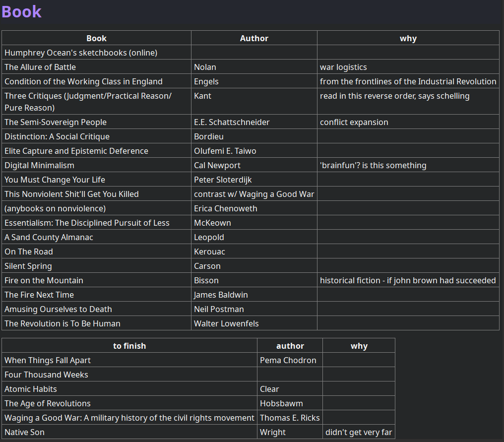Screen dimensions: 504x442
Task: Select the 'Native Son' book title
Action: point(24,433)
